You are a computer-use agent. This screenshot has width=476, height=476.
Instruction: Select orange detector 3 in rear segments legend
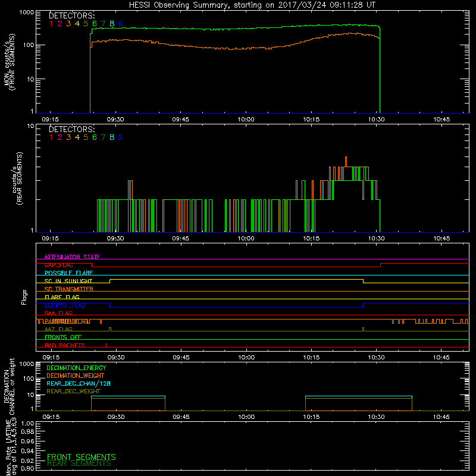point(68,137)
